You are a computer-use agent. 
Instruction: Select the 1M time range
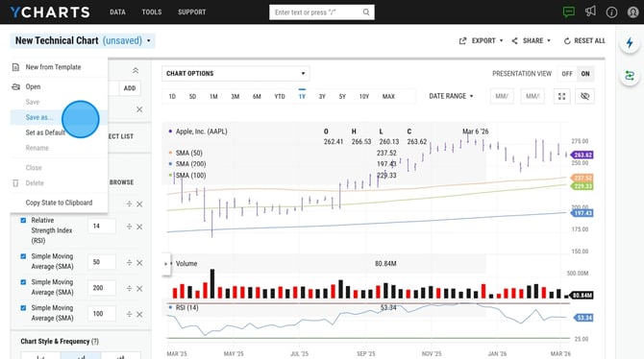tap(213, 97)
